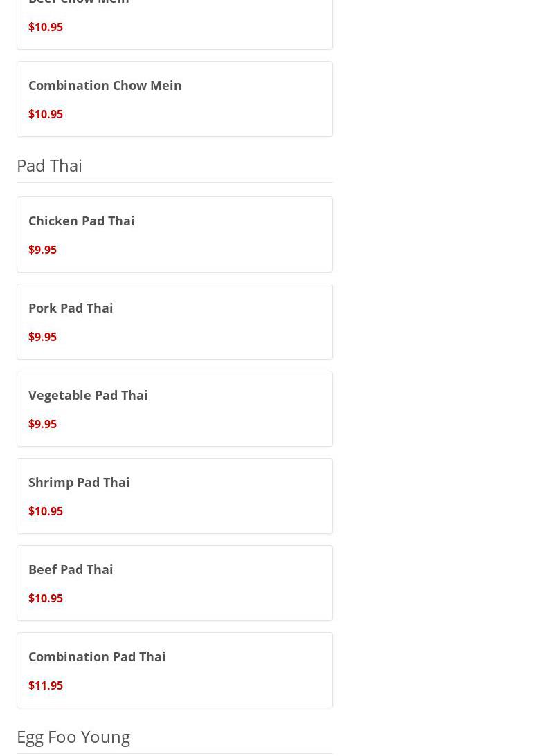Choose the Pork Pad Thai dish
The width and height of the screenshot is (533, 756).
71,308
